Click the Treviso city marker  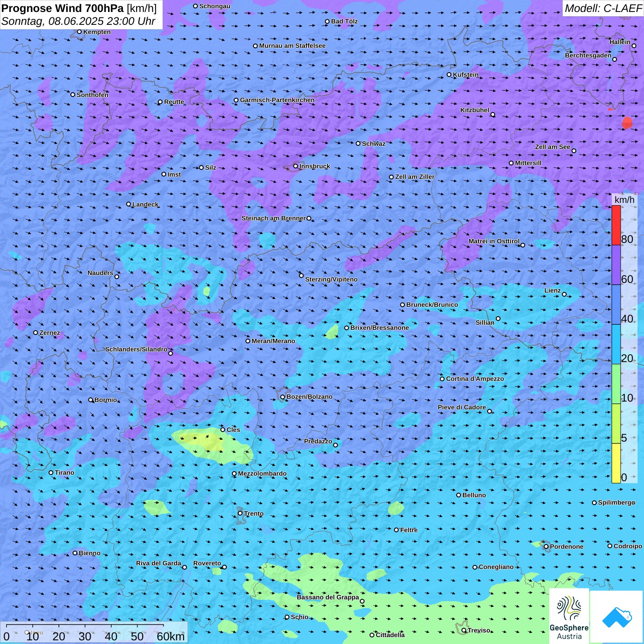464,630
